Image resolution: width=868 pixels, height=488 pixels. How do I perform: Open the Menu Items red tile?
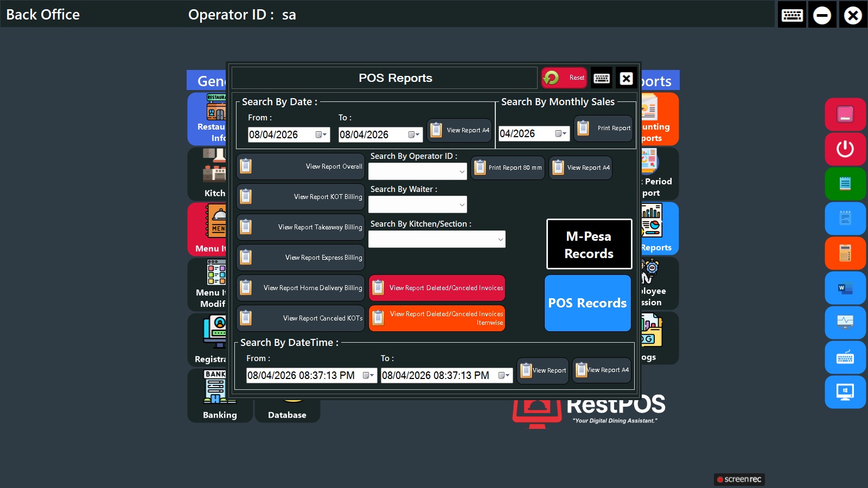click(207, 229)
